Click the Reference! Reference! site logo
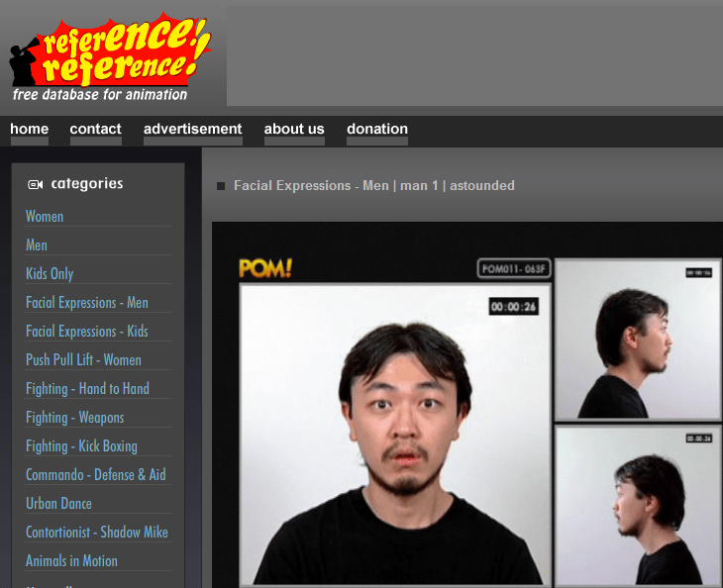The height and width of the screenshot is (588, 723). (111, 56)
